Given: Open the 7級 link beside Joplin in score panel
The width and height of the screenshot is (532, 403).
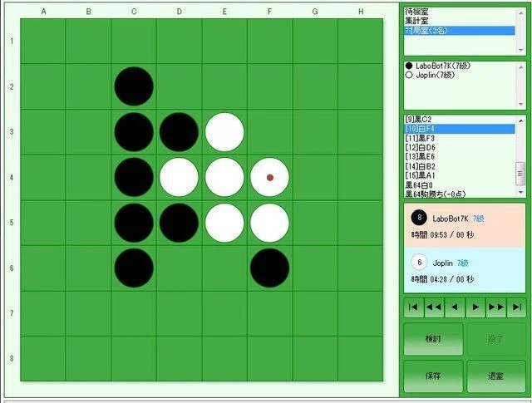Looking at the screenshot, I should point(462,263).
